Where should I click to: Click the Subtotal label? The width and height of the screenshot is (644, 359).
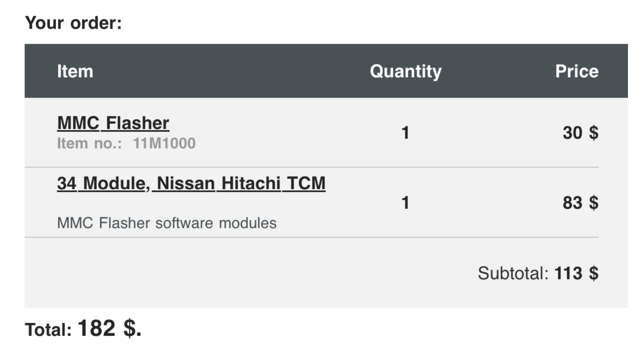click(513, 273)
